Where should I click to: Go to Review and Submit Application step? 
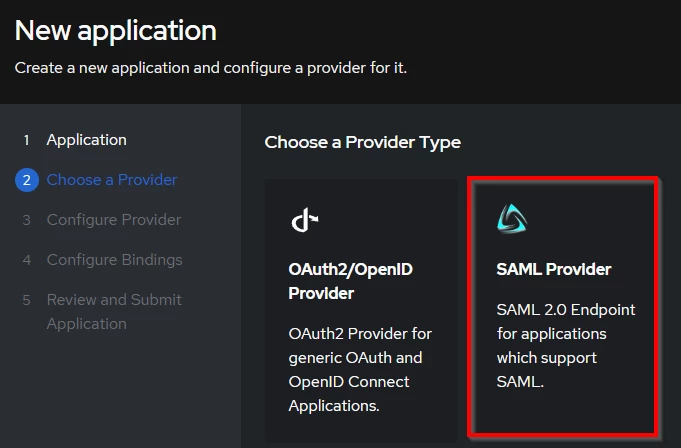point(114,311)
